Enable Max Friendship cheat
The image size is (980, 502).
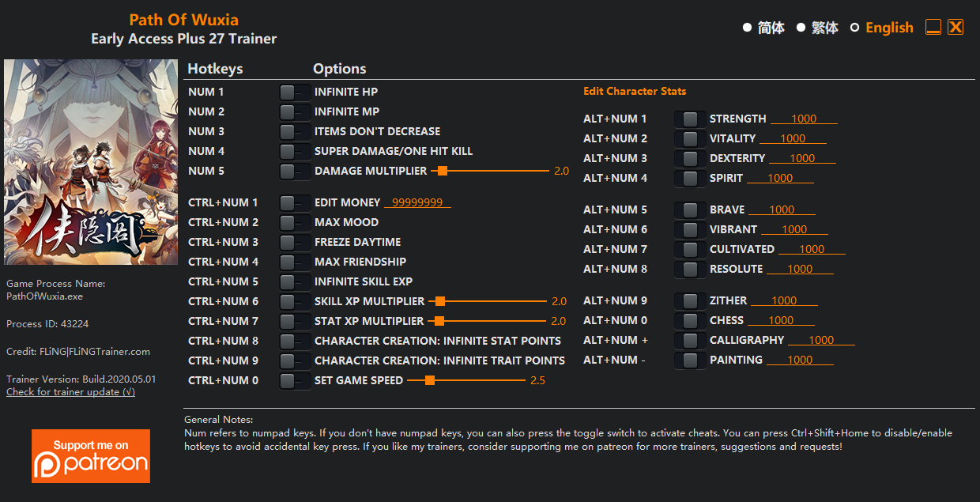(295, 262)
